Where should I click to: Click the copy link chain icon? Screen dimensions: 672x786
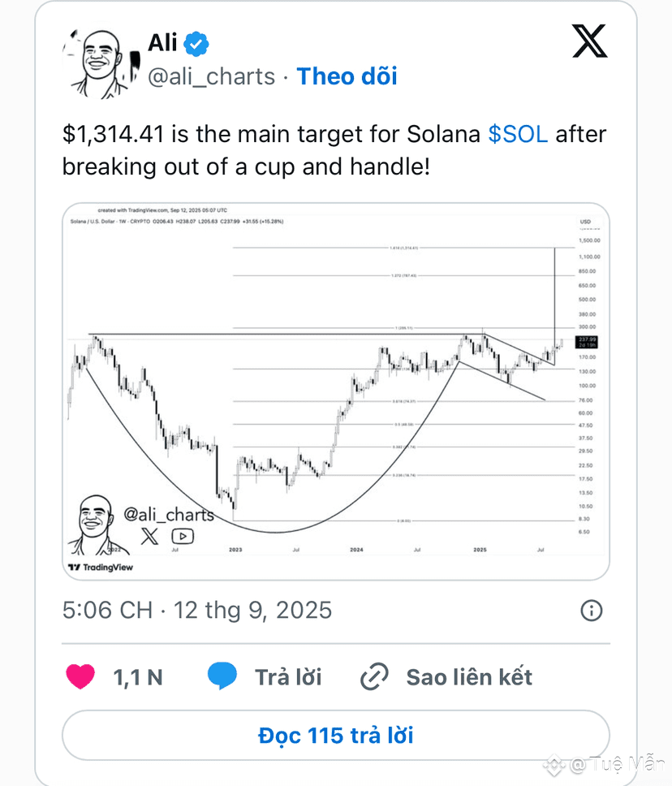tap(374, 676)
